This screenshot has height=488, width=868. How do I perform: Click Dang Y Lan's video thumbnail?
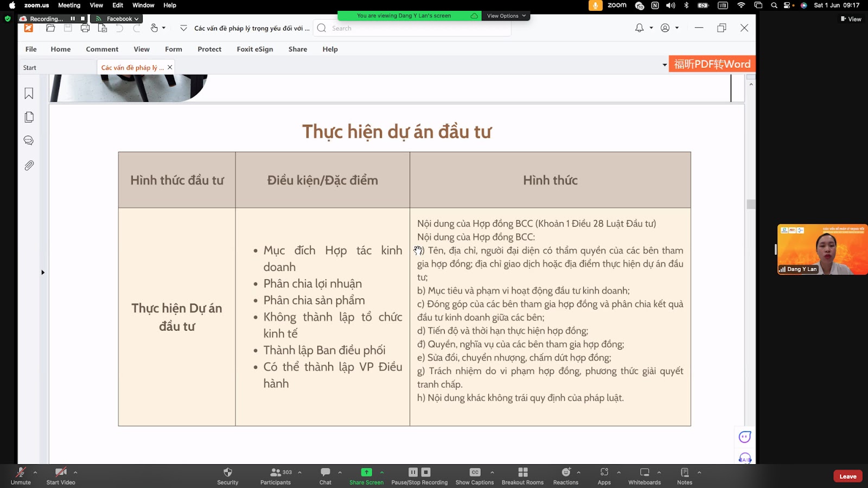(822, 249)
